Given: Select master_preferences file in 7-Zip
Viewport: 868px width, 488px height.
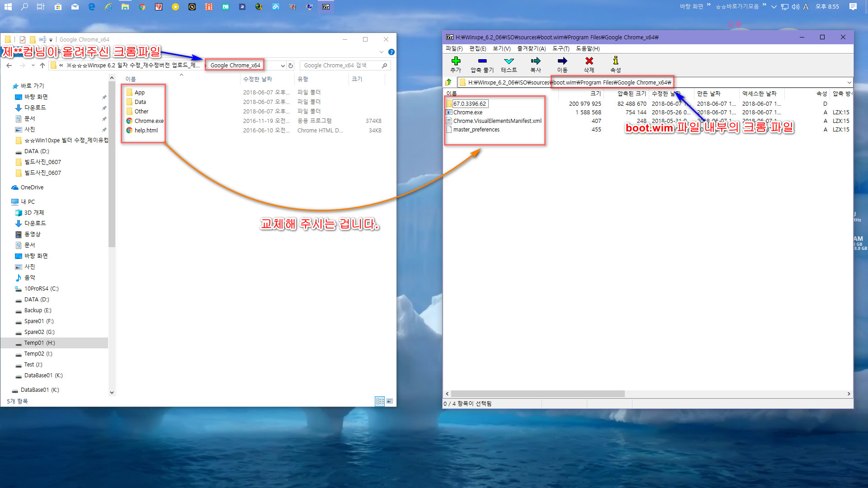Looking at the screenshot, I should click(476, 129).
